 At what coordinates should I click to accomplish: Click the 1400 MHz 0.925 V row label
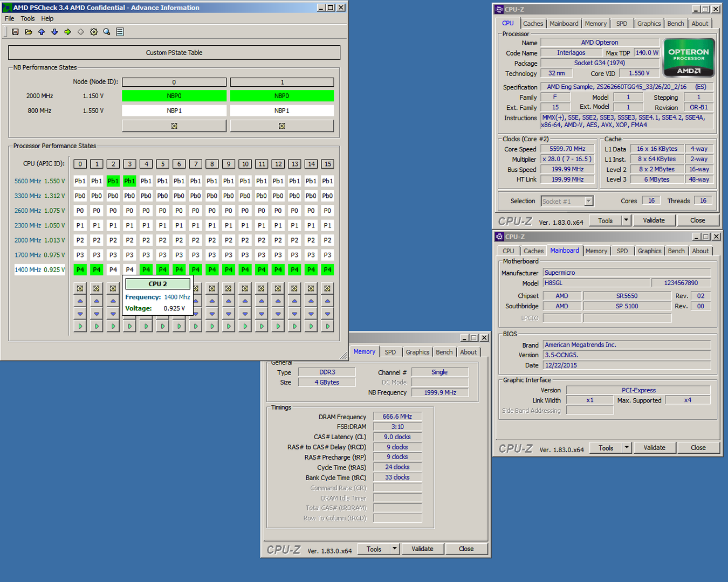pyautogui.click(x=39, y=269)
